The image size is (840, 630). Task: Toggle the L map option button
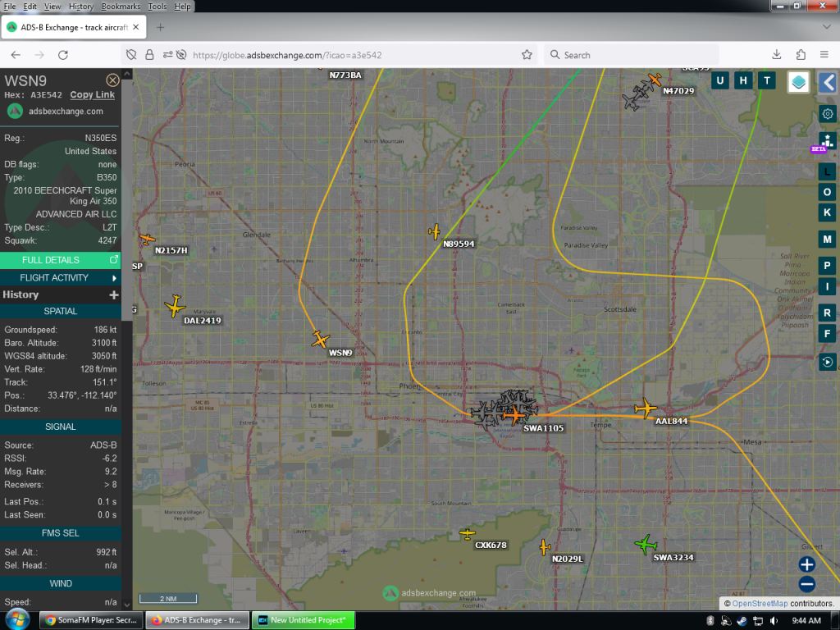(x=827, y=172)
